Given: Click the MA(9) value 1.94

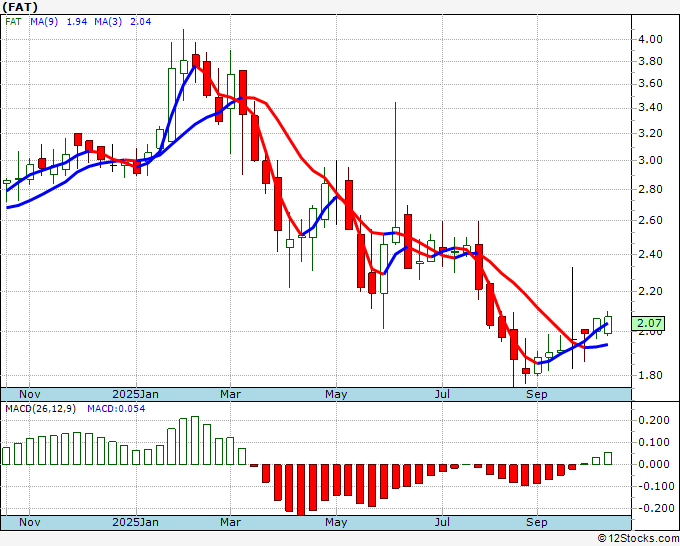Looking at the screenshot, I should [x=77, y=22].
